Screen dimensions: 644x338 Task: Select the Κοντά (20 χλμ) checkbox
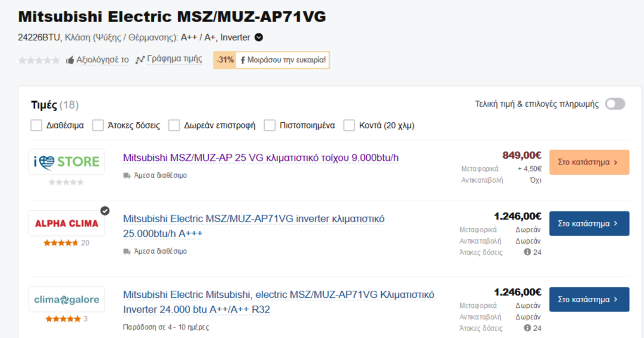pyautogui.click(x=349, y=125)
